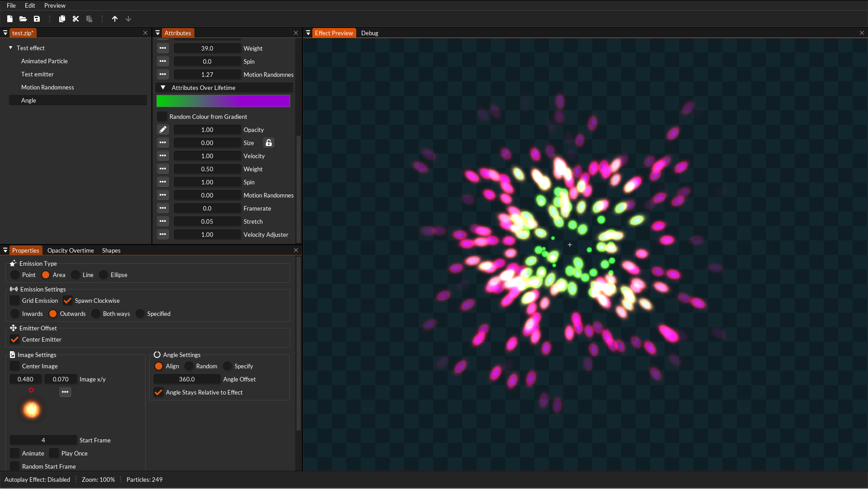Open a file with the folder icon

pyautogui.click(x=23, y=19)
